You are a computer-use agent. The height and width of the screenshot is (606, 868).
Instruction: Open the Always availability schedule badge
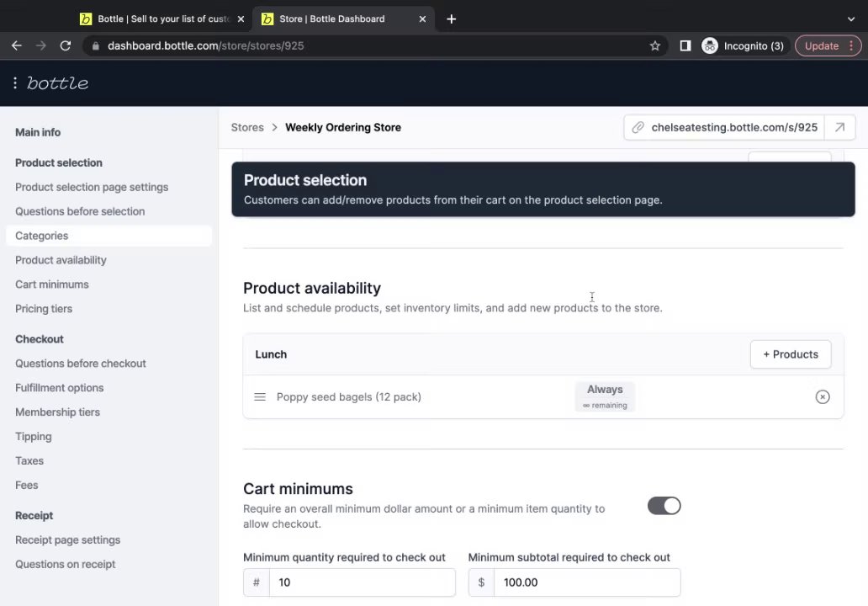605,396
